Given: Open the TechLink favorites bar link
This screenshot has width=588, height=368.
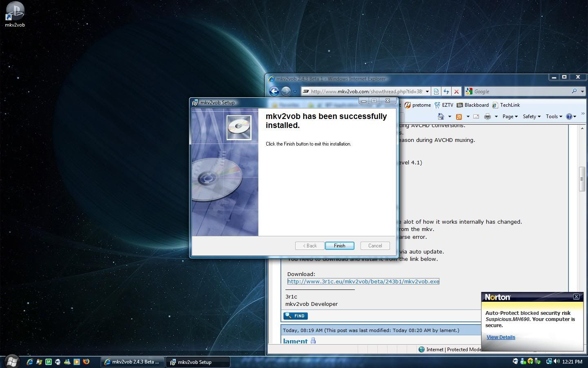Looking at the screenshot, I should coord(506,105).
